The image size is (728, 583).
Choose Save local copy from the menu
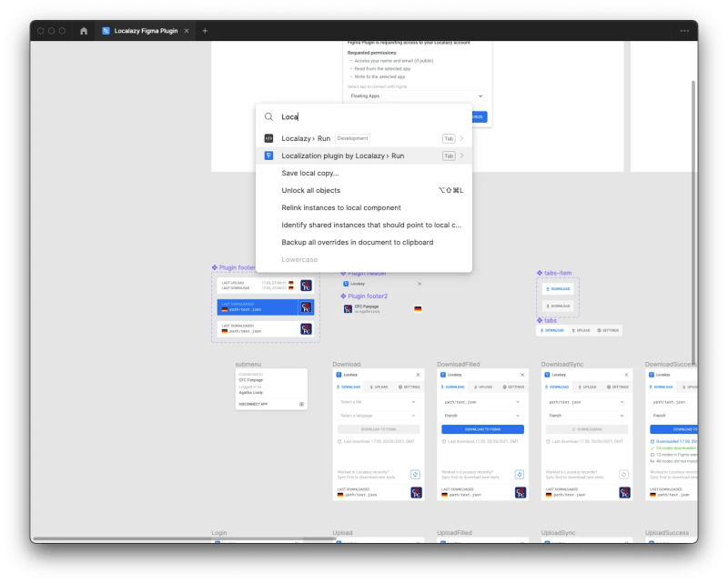coord(309,173)
